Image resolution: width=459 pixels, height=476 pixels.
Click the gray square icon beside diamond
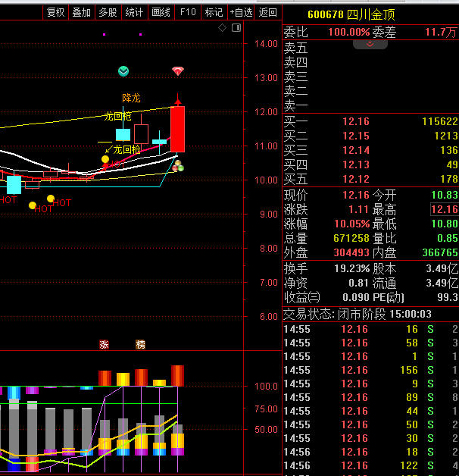pyautogui.click(x=235, y=28)
